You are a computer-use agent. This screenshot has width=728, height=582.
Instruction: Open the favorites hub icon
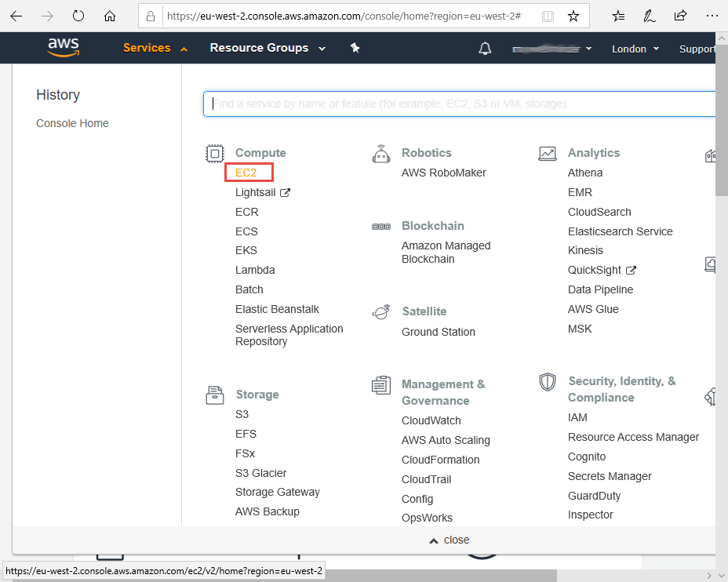click(x=618, y=16)
